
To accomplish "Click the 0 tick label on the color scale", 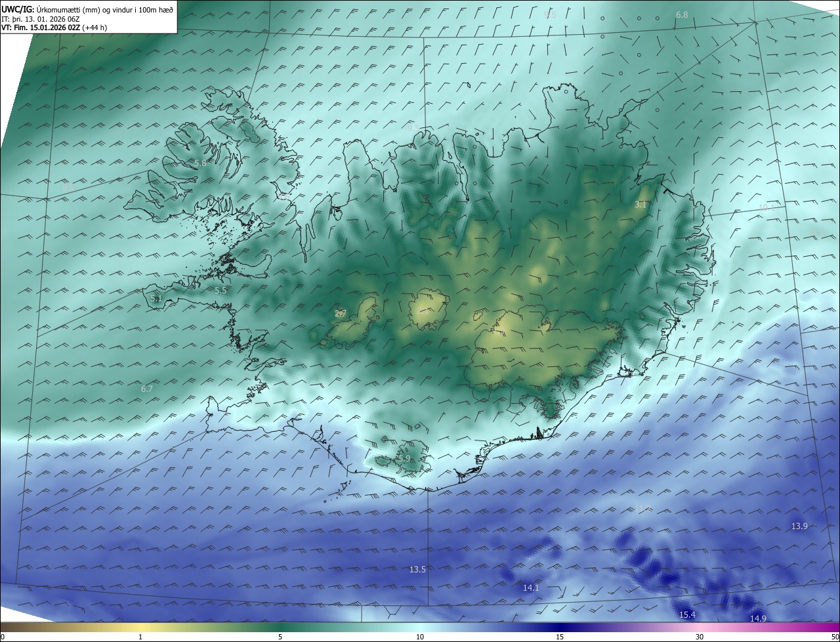I will [x=3, y=637].
